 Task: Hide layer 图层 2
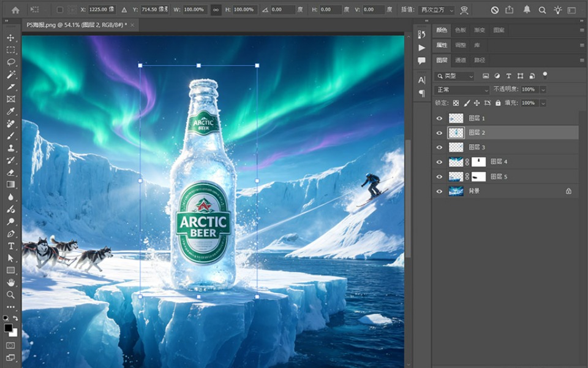coord(439,133)
